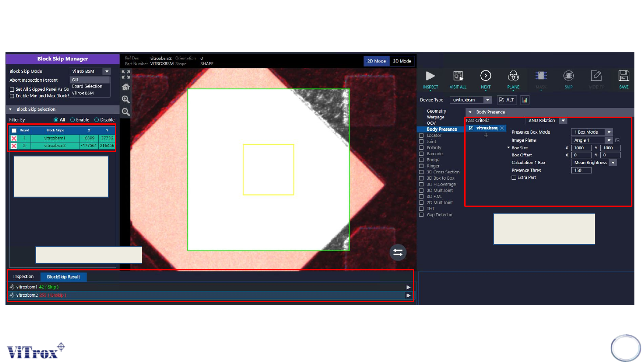
Task: Open the PLANE image selector
Action: [513, 76]
